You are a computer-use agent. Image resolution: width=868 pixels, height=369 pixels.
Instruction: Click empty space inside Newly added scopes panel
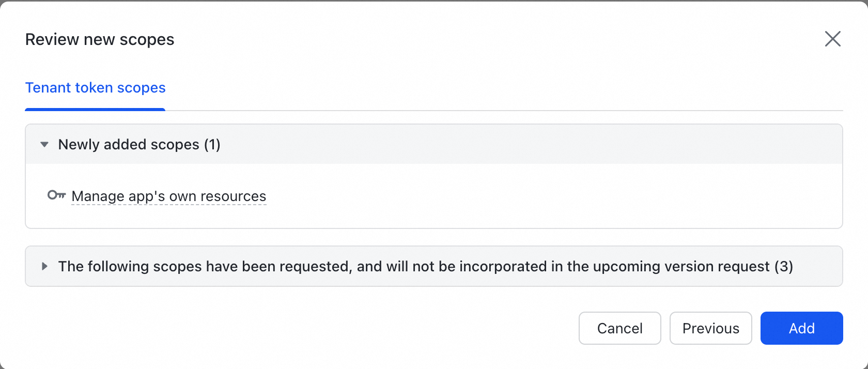tap(517, 199)
